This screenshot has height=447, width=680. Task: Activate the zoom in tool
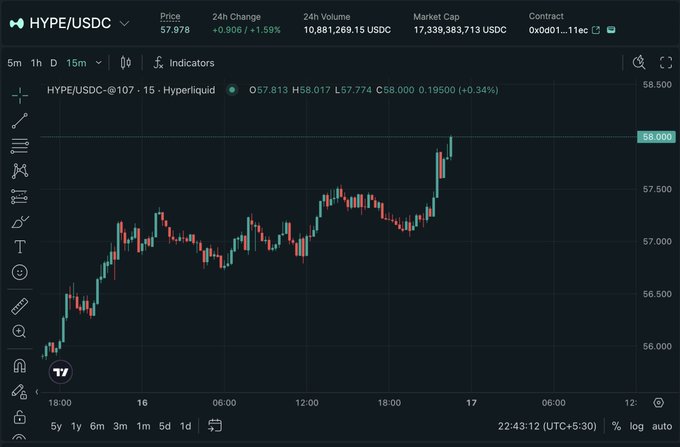tap(20, 331)
